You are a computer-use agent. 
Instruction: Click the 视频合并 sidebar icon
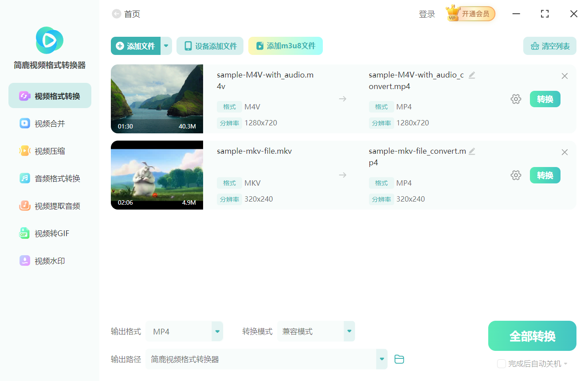(25, 123)
